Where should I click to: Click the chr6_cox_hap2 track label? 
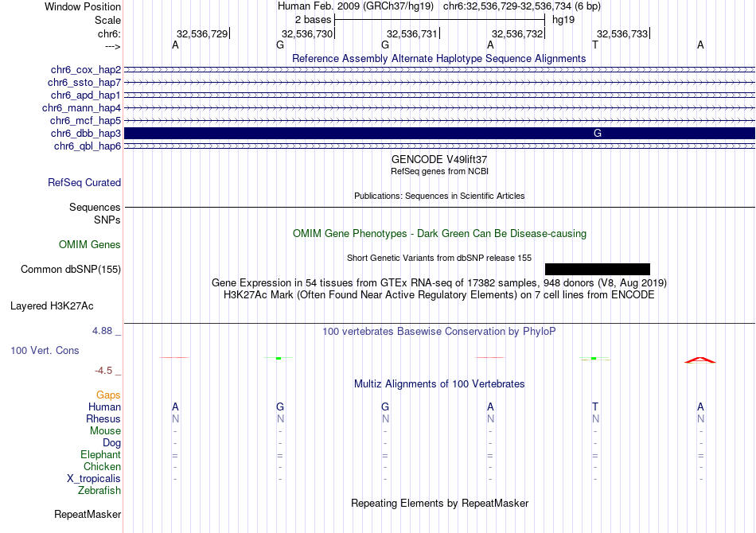[86, 70]
